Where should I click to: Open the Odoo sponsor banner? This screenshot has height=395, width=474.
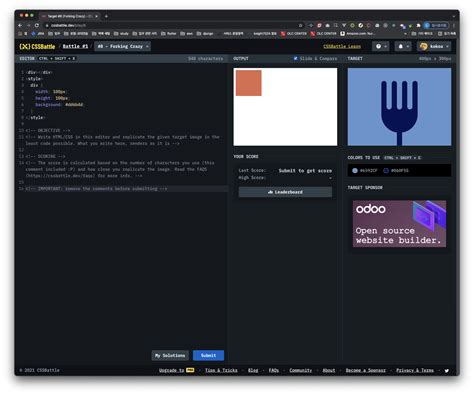tap(399, 224)
